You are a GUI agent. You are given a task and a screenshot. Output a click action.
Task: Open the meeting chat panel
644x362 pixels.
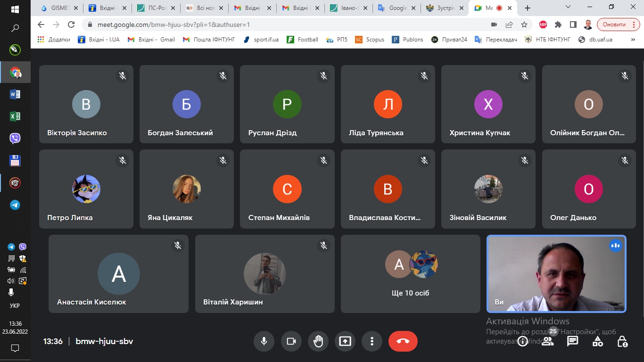pos(572,342)
